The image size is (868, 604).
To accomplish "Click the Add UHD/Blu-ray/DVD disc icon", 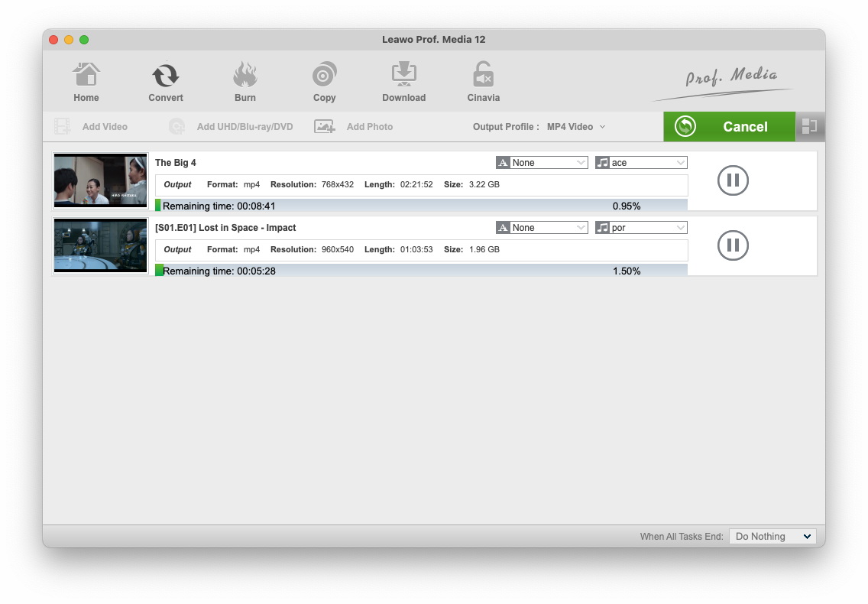I will pos(177,126).
